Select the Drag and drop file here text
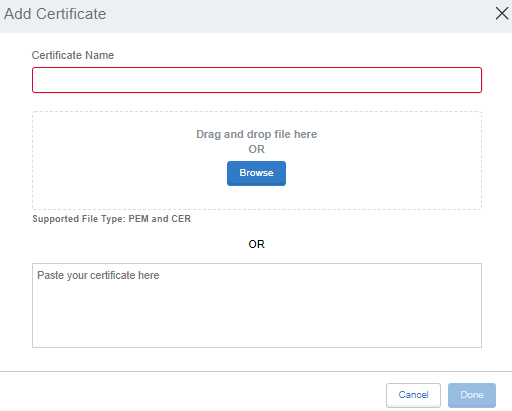 click(x=256, y=134)
